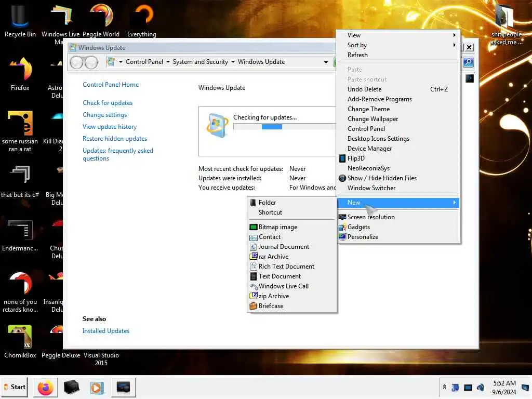The image size is (532, 399).
Task: Open the Firefox desktop icon
Action: coord(20,74)
